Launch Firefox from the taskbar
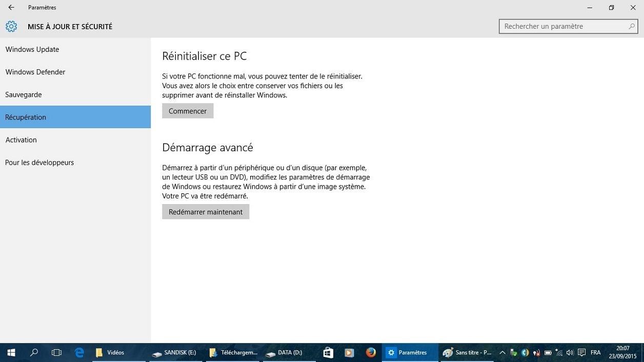Screen dimensions: 644x362 click(x=371, y=352)
